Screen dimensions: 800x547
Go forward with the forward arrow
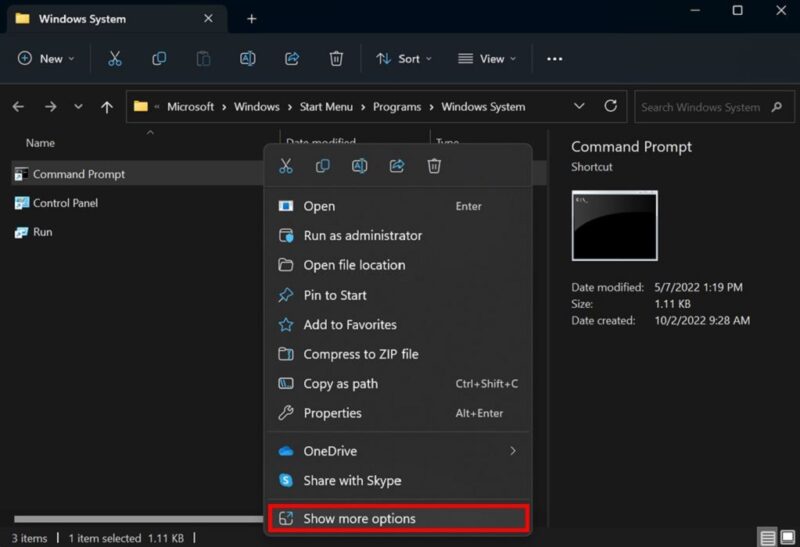click(x=50, y=107)
